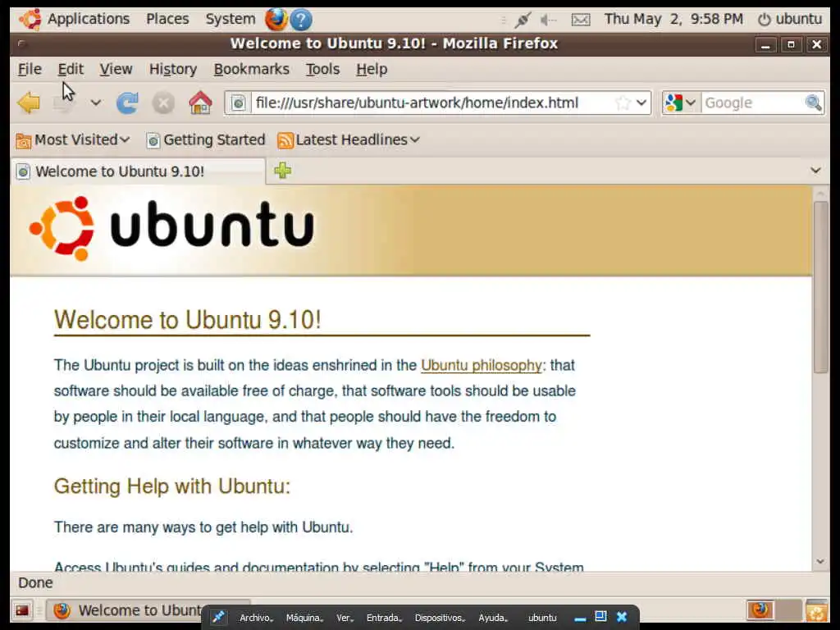Expand the URL bar history dropdown
The image size is (840, 630).
(641, 103)
